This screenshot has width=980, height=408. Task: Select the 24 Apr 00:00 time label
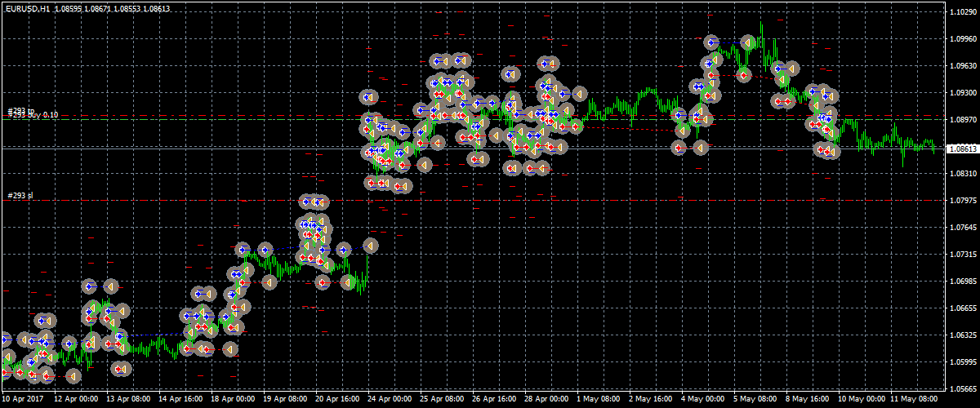click(390, 400)
